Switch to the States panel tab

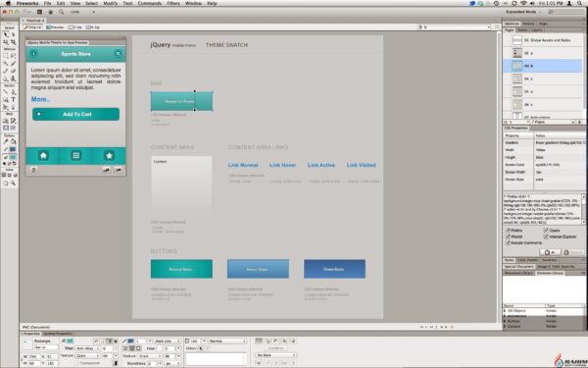pyautogui.click(x=521, y=30)
